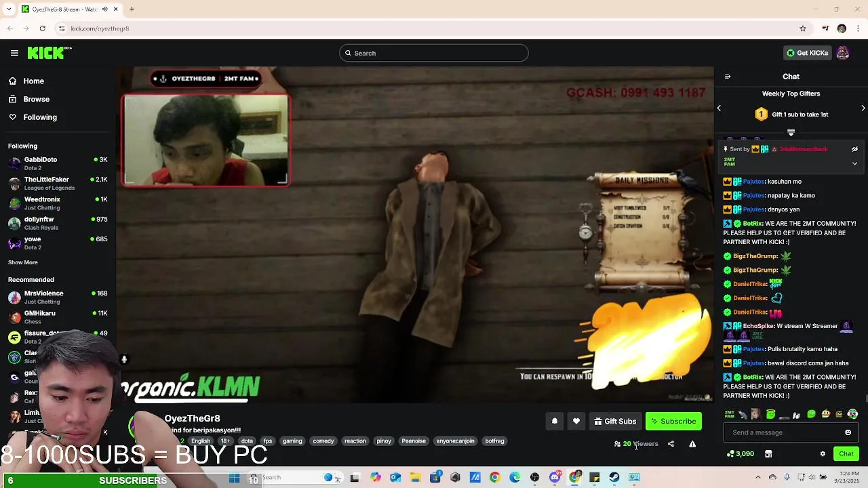
Task: Click the green Subscribe button
Action: pos(673,422)
